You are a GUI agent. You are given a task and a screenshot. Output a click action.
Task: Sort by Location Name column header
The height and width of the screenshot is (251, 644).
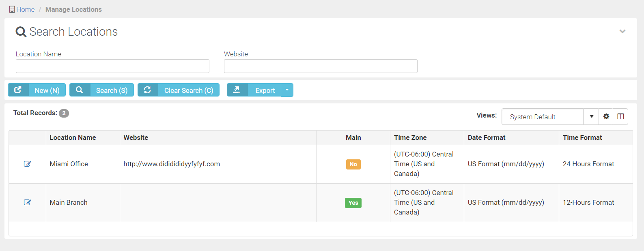pyautogui.click(x=73, y=137)
